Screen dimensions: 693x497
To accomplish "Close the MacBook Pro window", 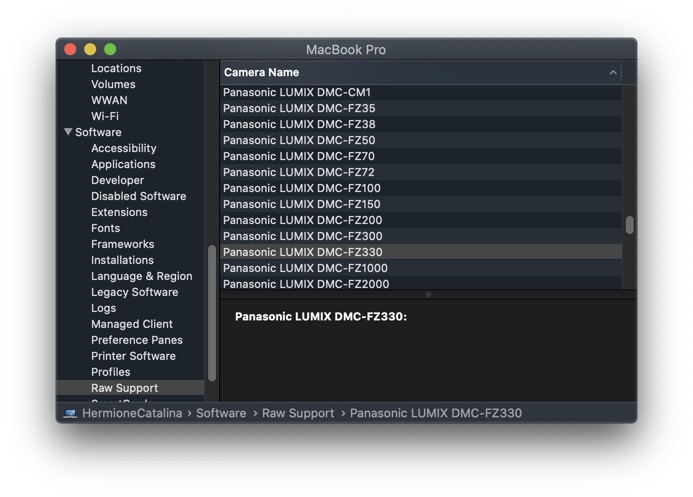I will (x=70, y=49).
